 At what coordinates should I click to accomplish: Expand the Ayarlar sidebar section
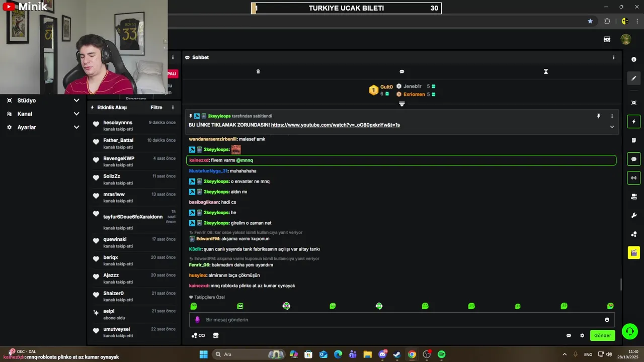click(43, 127)
